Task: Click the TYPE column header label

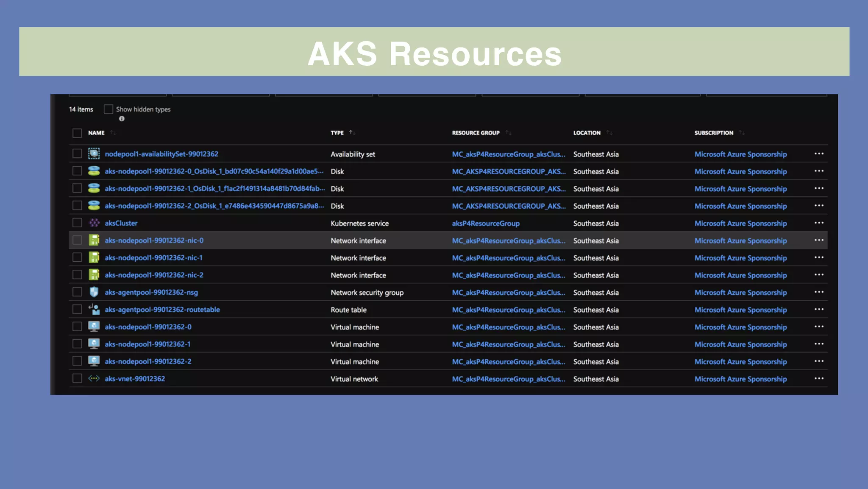Action: [337, 133]
